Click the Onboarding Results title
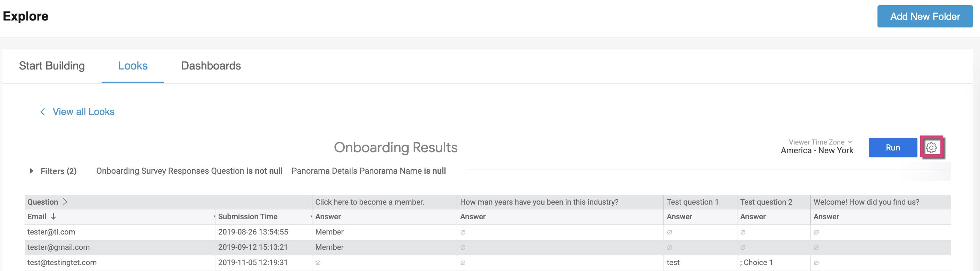This screenshot has width=980, height=271. click(396, 147)
